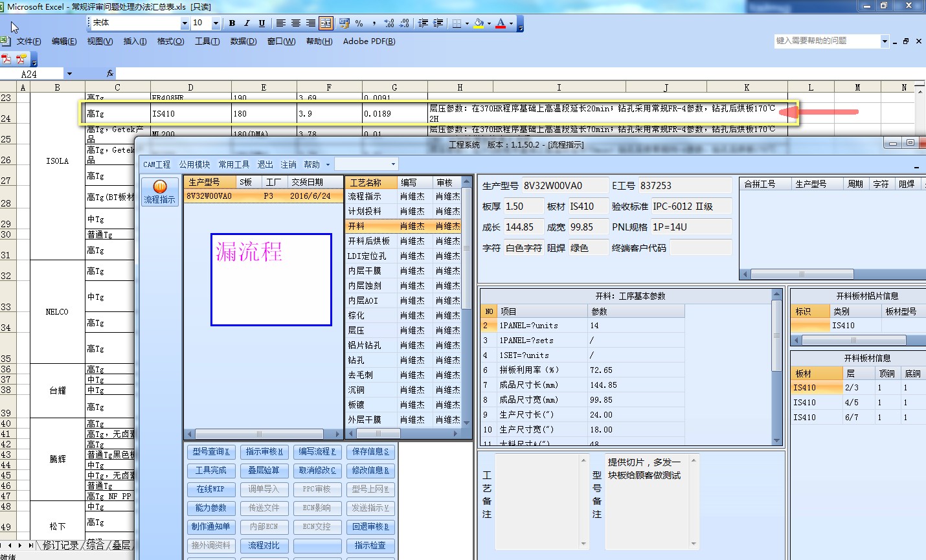The height and width of the screenshot is (560, 926).
Task: Click 编写流程F button
Action: point(317,451)
